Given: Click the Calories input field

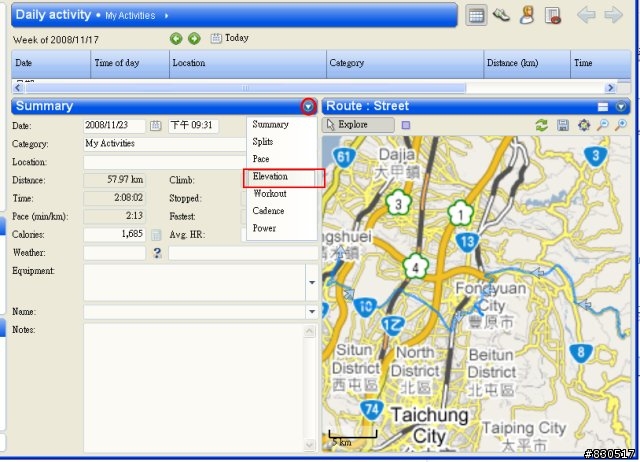Looking at the screenshot, I should tap(115, 235).
